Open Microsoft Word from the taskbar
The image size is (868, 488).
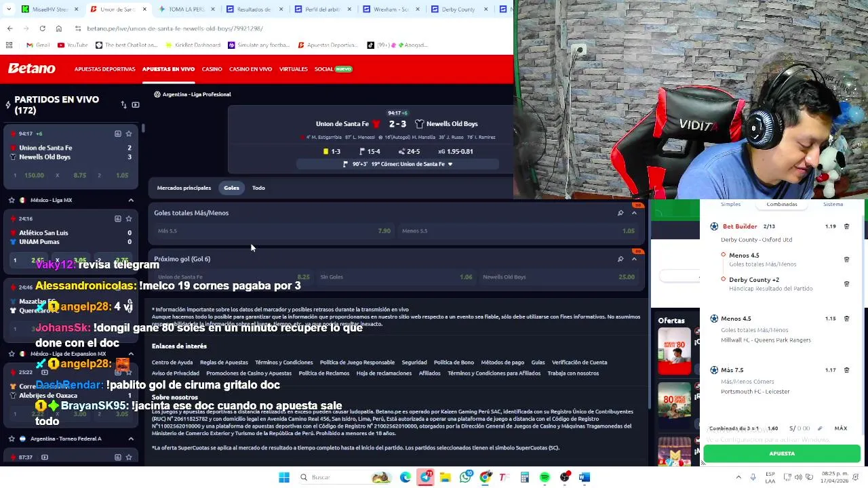click(585, 477)
